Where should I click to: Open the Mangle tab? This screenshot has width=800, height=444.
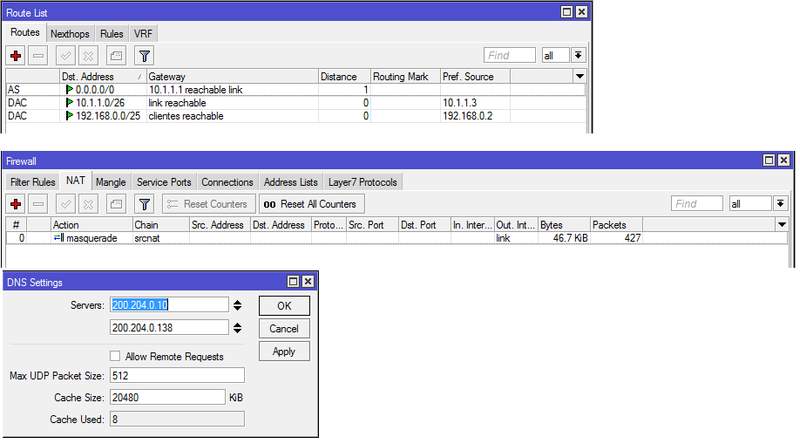[111, 182]
